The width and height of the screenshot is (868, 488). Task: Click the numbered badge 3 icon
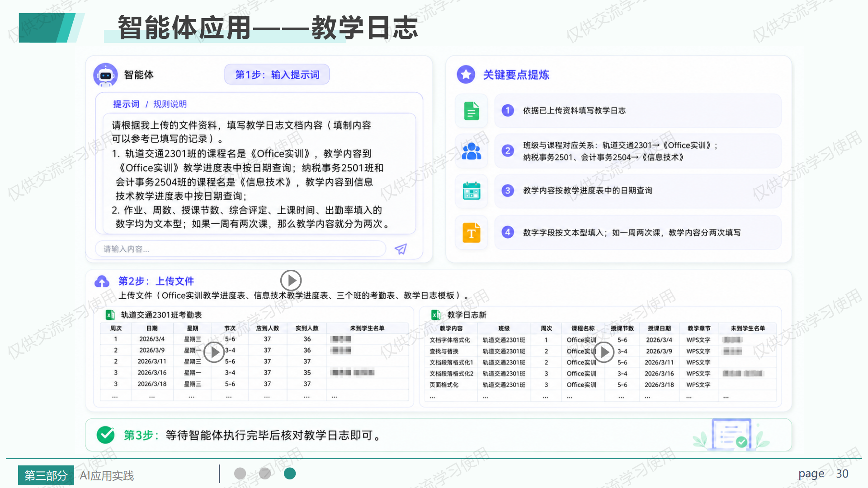coord(508,191)
